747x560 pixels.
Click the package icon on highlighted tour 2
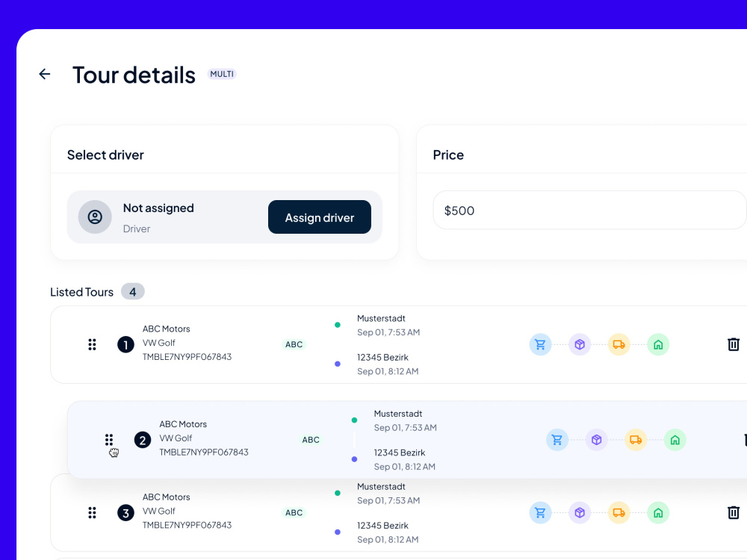[596, 440]
